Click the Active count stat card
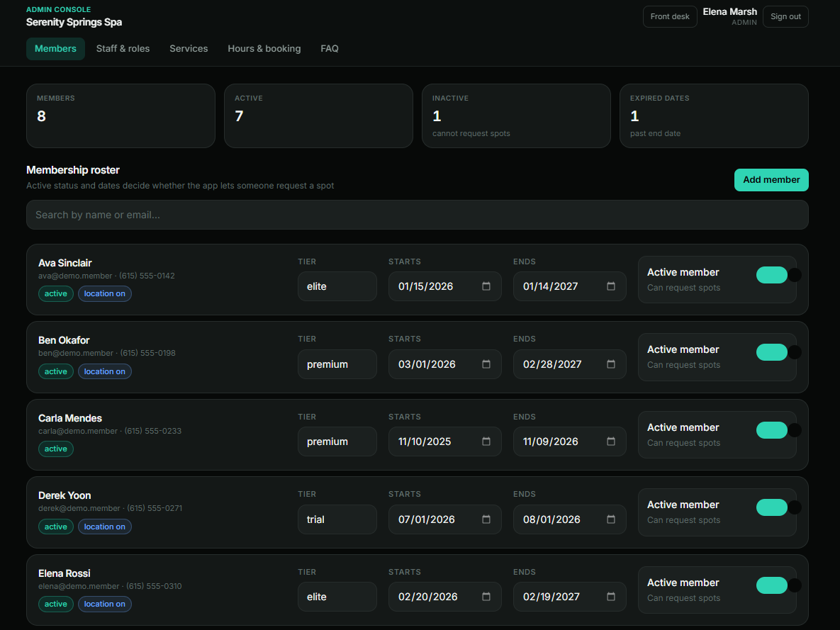This screenshot has width=840, height=630. tap(318, 116)
